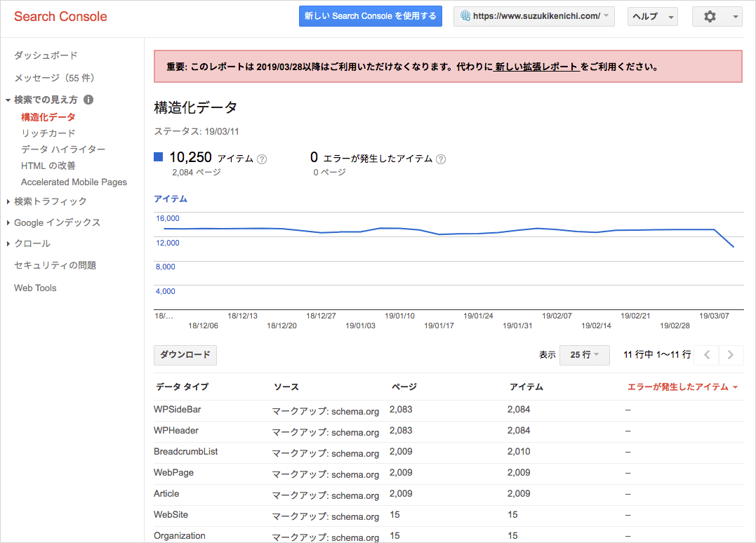This screenshot has width=756, height=543.
Task: Select HTML の改善 in the sidebar
Action: coord(48,166)
